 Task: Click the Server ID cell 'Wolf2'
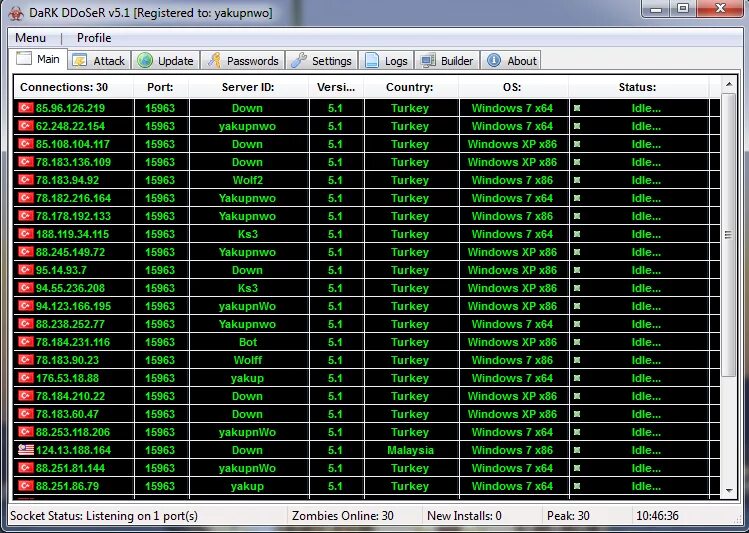coord(247,180)
